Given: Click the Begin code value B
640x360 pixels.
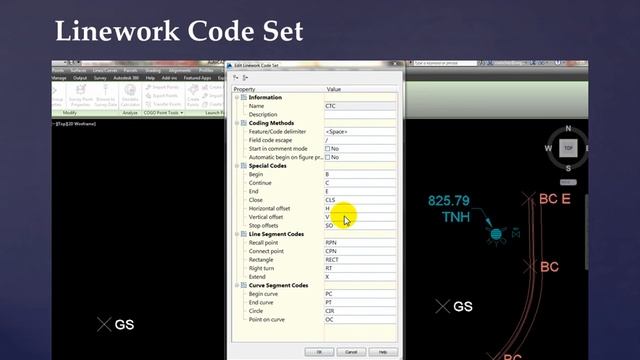Looking at the screenshot, I should tap(360, 174).
